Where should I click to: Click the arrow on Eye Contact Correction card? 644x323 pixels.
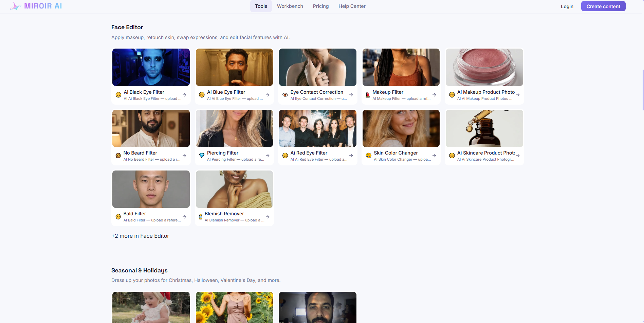pyautogui.click(x=351, y=95)
